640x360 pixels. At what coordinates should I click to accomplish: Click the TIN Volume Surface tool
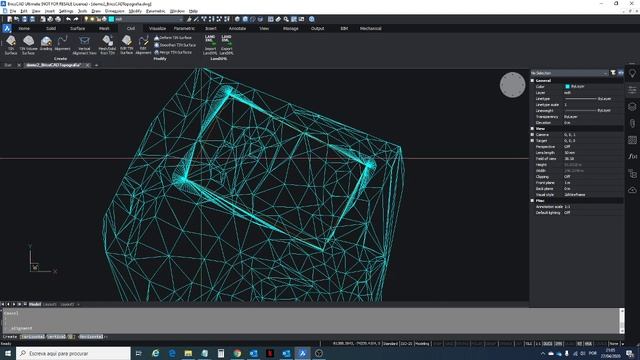(x=28, y=44)
